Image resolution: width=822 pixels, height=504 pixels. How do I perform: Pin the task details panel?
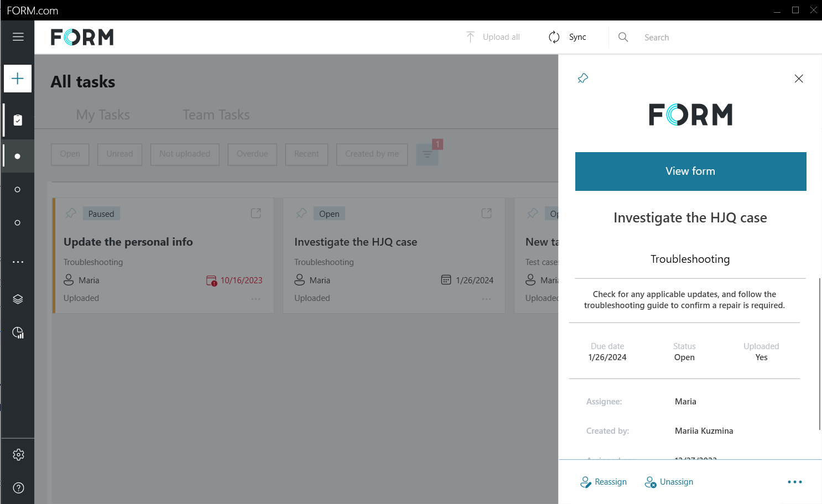pos(582,79)
